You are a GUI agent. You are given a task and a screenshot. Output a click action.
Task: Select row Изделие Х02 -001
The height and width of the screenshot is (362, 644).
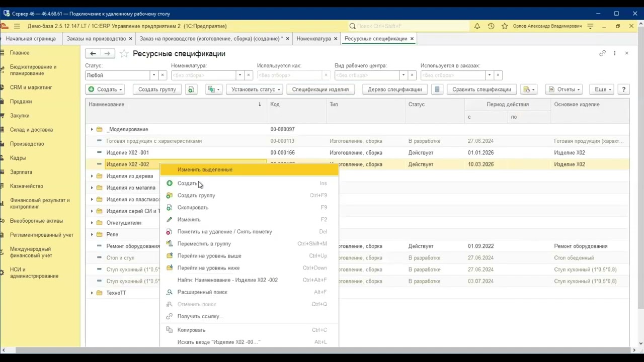click(357, 153)
